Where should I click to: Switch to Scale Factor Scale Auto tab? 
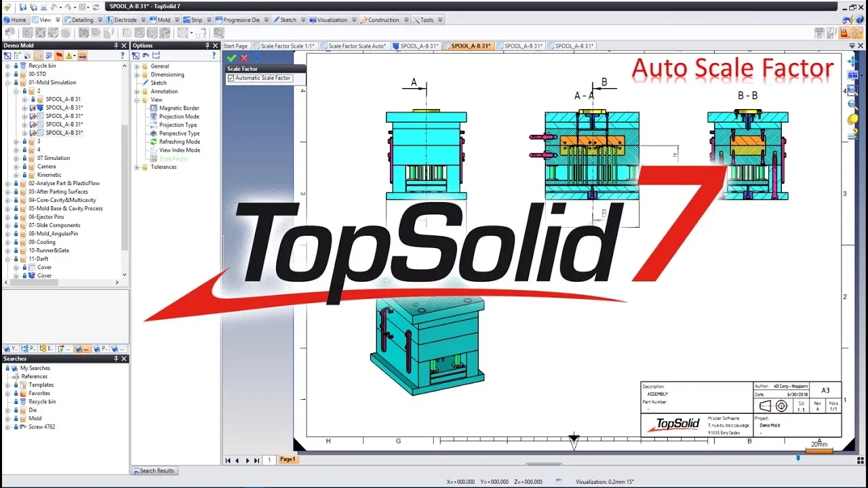tap(353, 46)
